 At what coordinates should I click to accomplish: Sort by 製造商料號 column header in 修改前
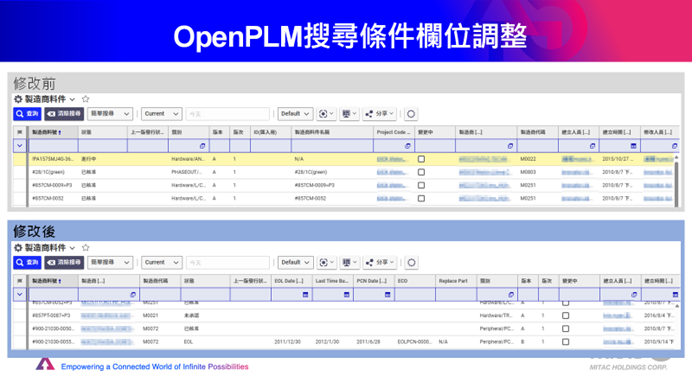(x=53, y=132)
